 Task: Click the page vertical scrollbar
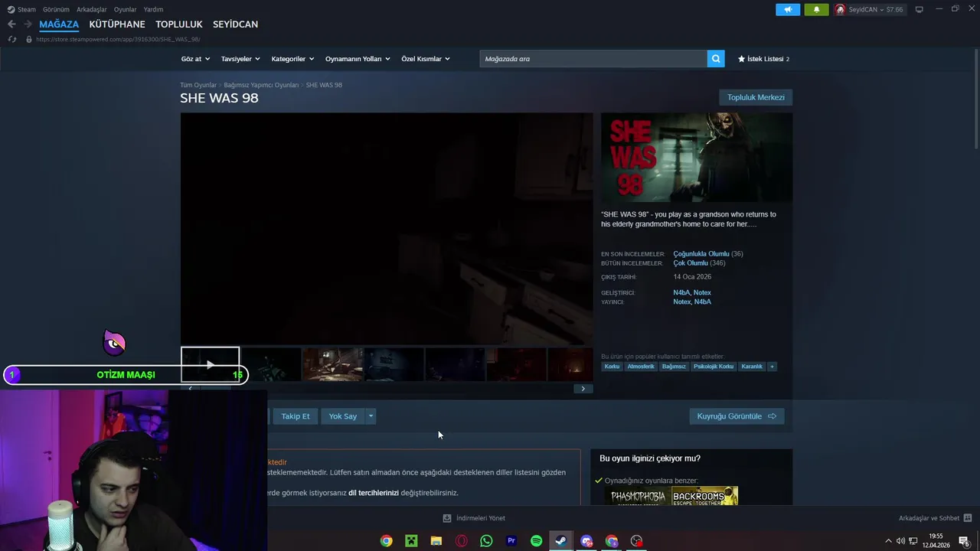tap(976, 99)
